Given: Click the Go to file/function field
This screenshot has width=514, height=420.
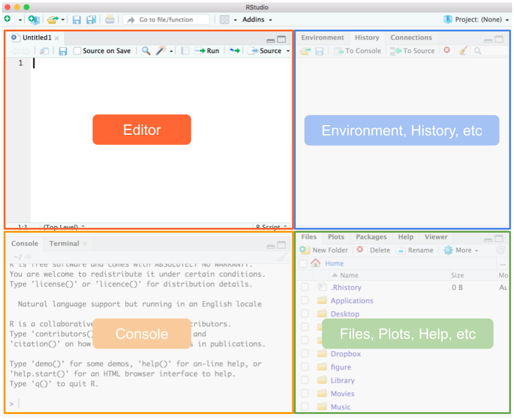Looking at the screenshot, I should tap(166, 20).
